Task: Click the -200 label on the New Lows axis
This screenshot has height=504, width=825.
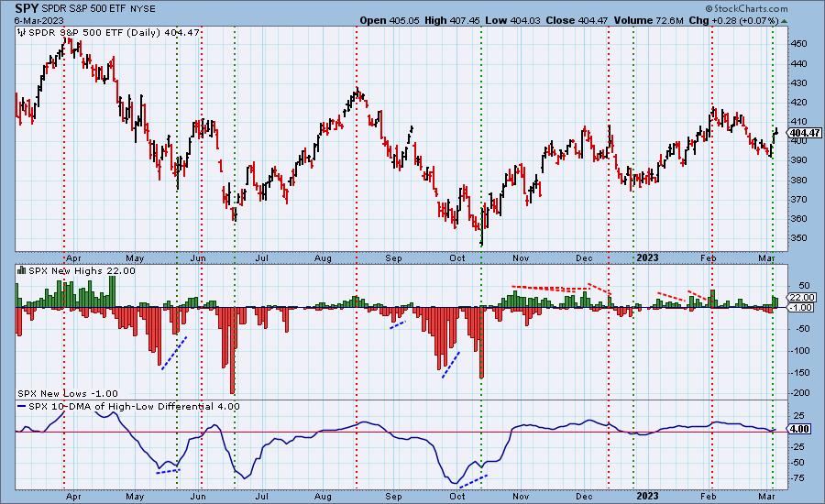Action: [800, 393]
